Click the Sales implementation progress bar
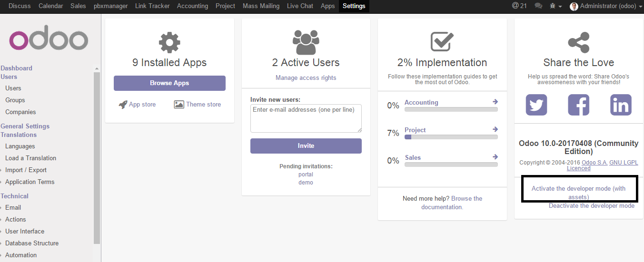The image size is (644, 262). click(451, 165)
